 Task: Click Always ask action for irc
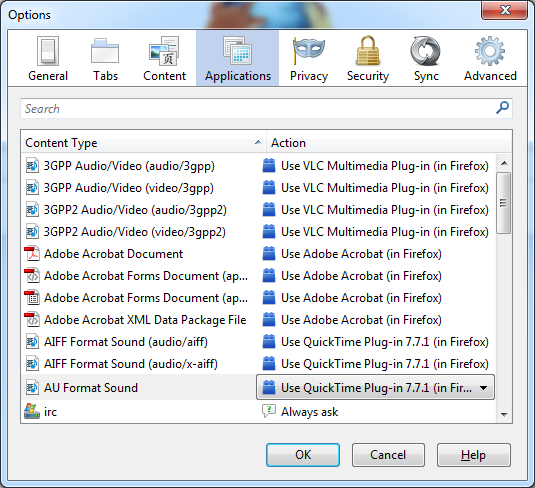click(309, 412)
